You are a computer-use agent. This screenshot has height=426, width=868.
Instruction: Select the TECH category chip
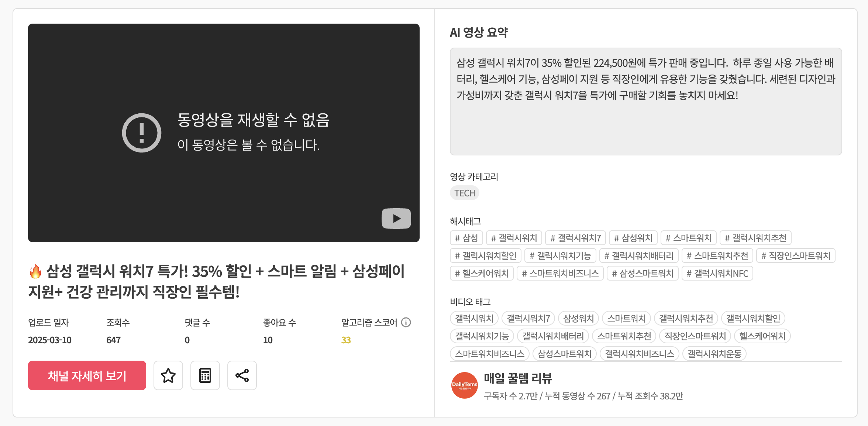[x=464, y=193]
